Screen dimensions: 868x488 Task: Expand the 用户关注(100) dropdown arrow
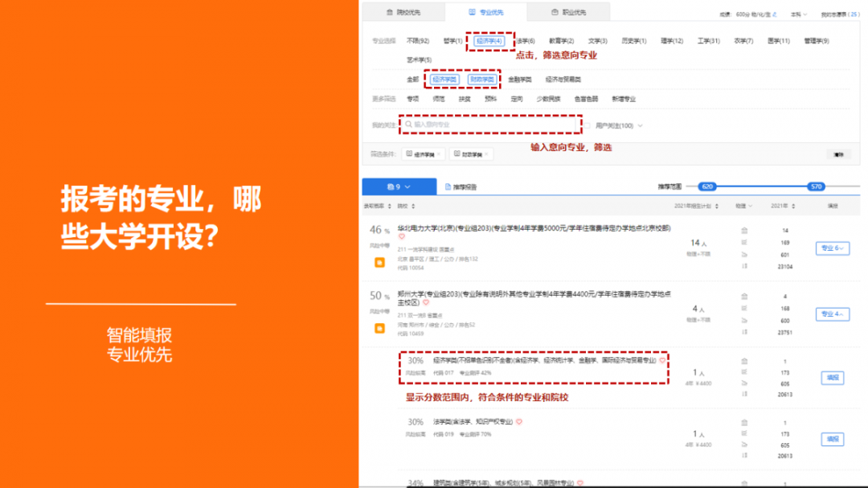point(640,125)
